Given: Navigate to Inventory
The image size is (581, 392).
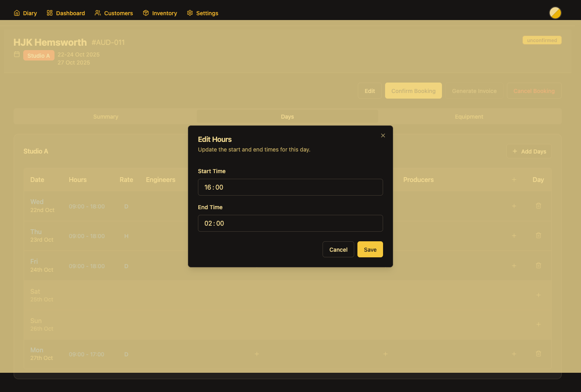Looking at the screenshot, I should click(160, 13).
